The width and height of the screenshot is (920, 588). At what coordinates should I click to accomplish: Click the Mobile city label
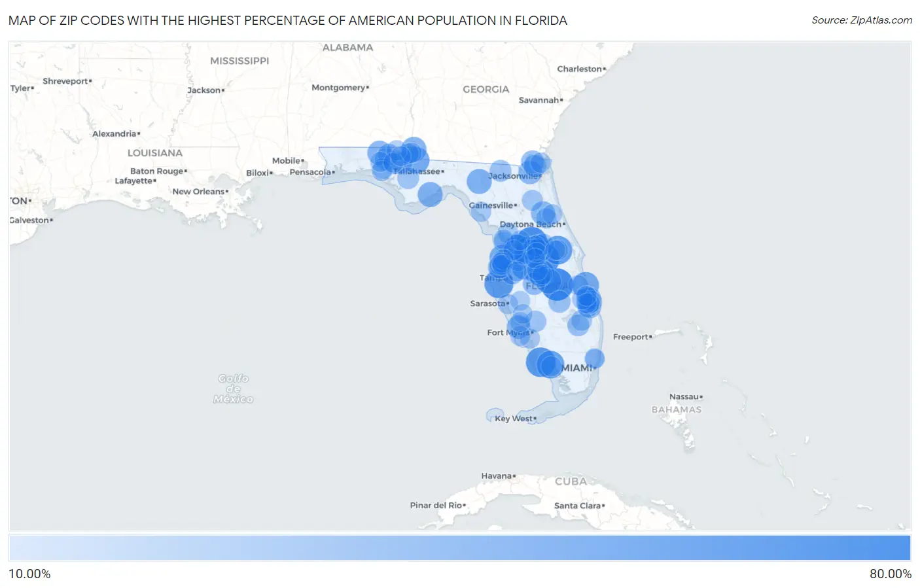tap(286, 161)
